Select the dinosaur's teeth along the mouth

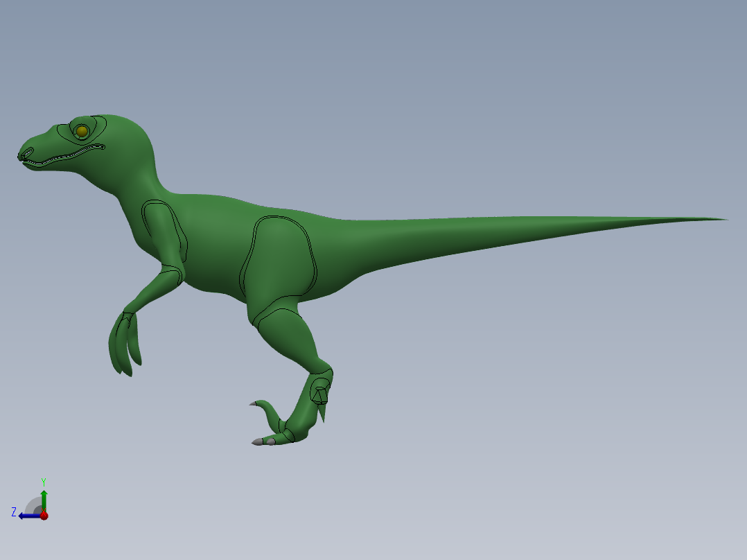64,155
